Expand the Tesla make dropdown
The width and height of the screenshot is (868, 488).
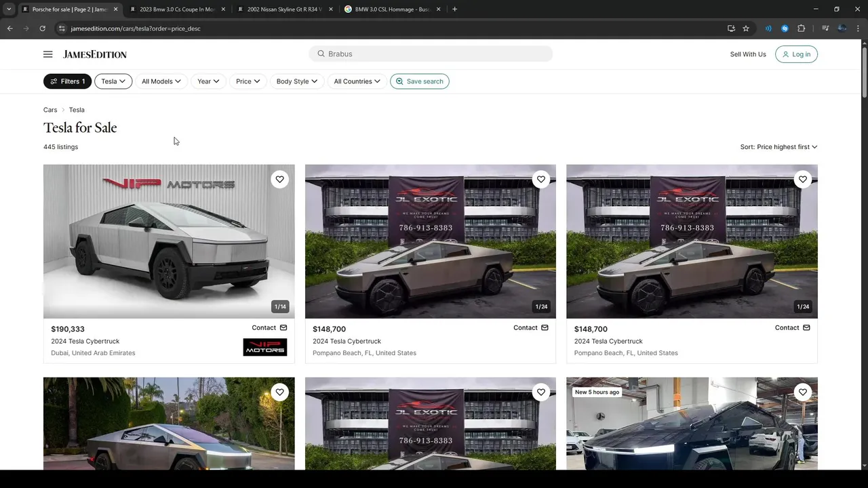[x=113, y=81]
